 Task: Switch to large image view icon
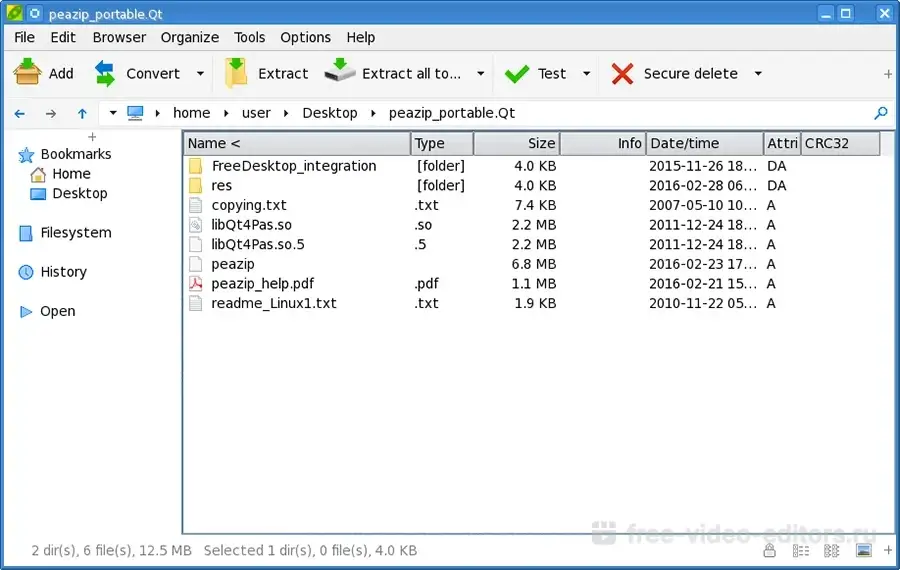[x=863, y=551]
